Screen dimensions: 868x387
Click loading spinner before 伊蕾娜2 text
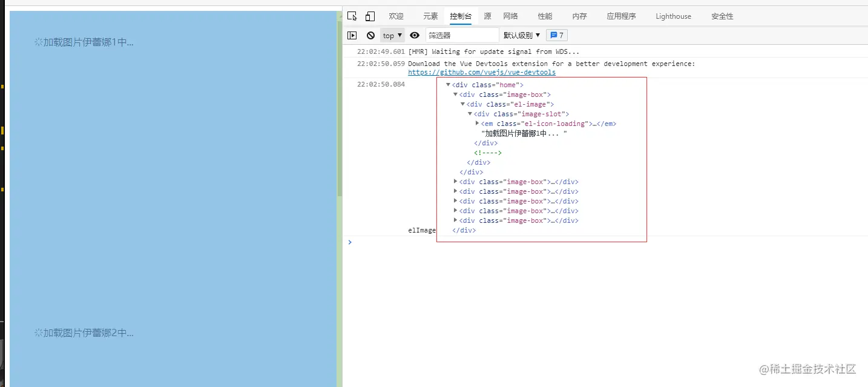(38, 333)
